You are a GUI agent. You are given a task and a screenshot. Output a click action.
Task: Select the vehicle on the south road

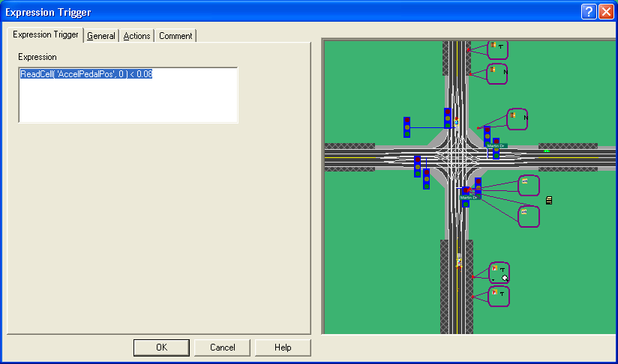point(458,261)
